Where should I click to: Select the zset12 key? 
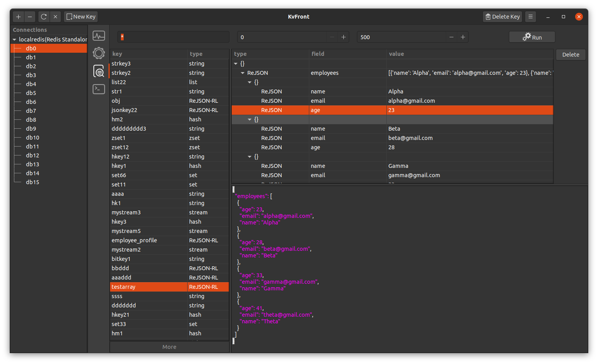pyautogui.click(x=169, y=147)
